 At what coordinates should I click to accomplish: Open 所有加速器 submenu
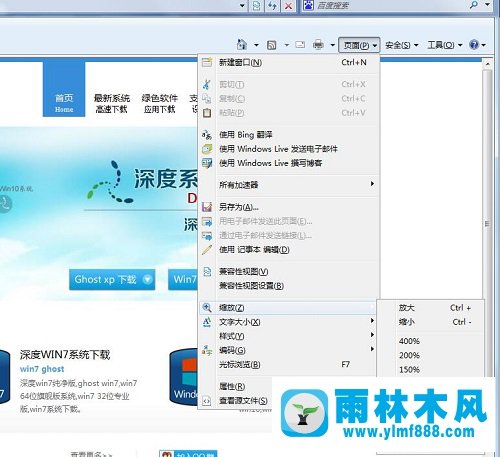tap(289, 185)
